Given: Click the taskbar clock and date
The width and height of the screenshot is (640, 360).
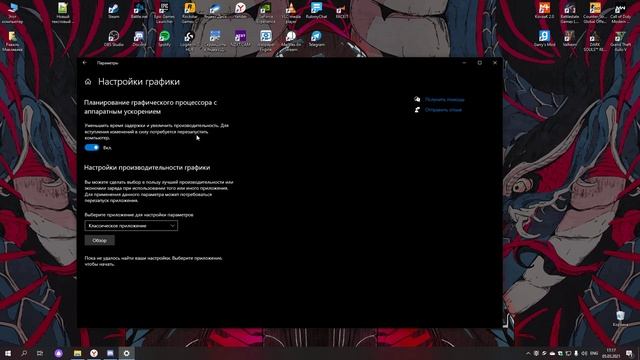Looking at the screenshot, I should (x=611, y=353).
